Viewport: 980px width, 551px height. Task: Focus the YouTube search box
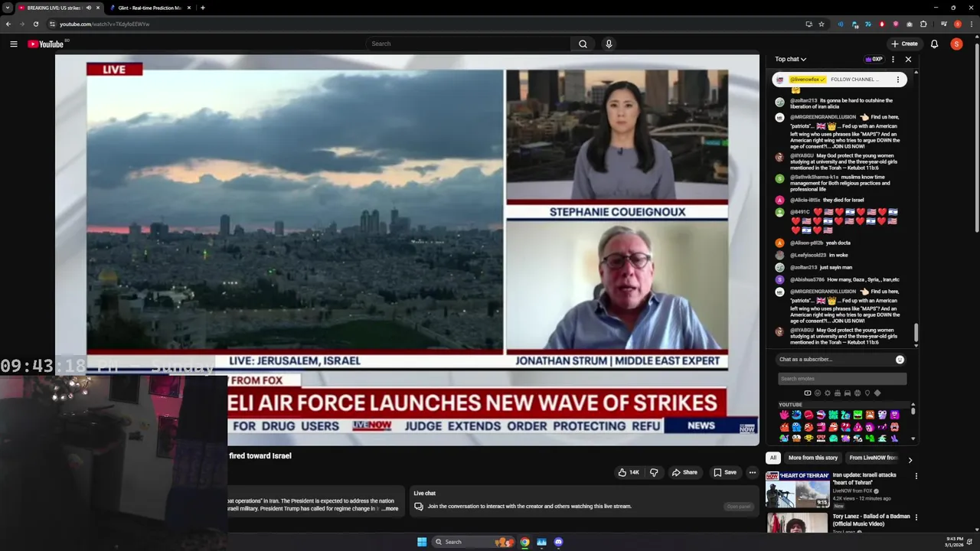tap(467, 44)
